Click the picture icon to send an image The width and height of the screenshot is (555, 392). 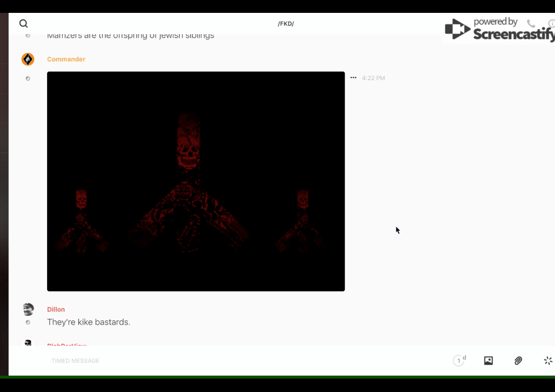click(488, 361)
